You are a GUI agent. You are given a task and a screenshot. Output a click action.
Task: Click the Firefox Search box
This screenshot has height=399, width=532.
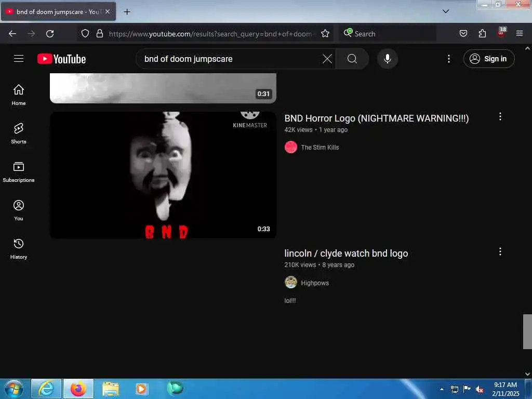point(388,34)
